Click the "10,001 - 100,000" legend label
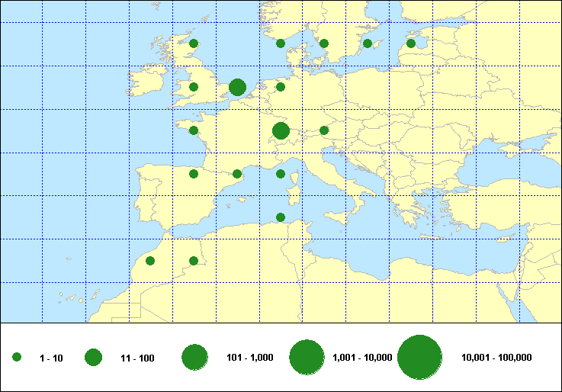 point(496,358)
